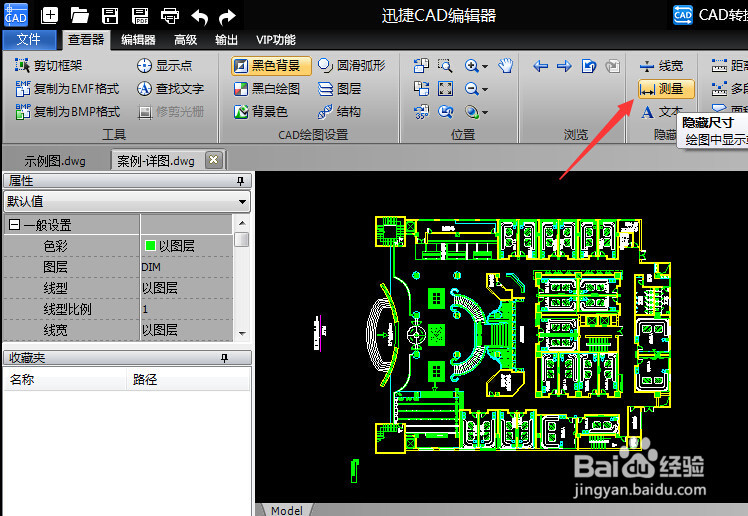Pin the 收藏夹 panel

225,358
